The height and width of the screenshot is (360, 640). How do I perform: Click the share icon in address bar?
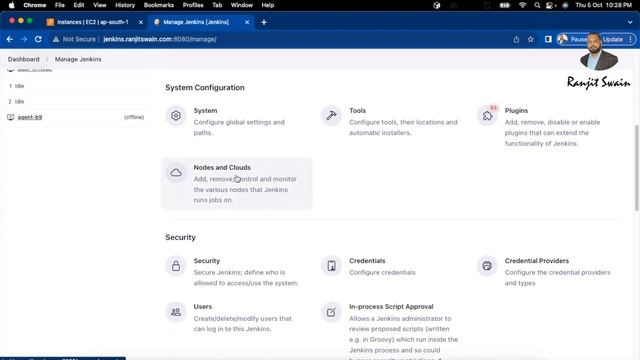[516, 39]
